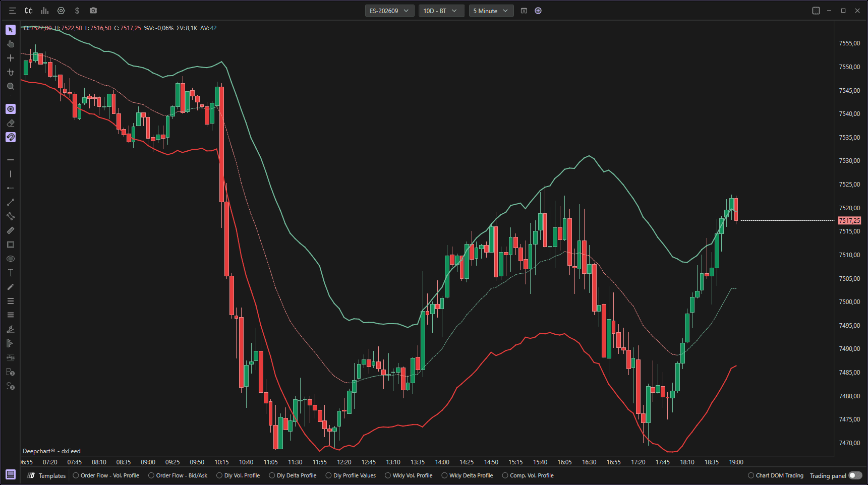
Task: Open the bar-chart indicators icon
Action: click(45, 11)
